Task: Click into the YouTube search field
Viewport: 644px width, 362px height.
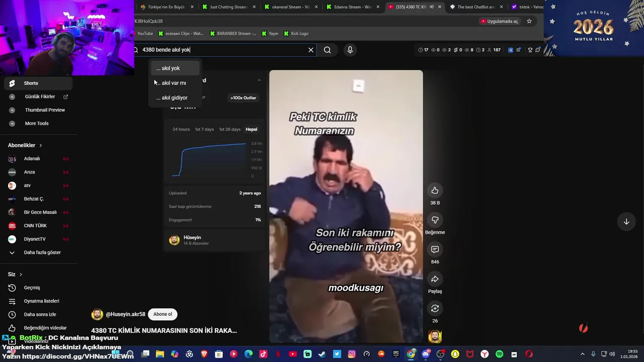Action: coord(221,50)
